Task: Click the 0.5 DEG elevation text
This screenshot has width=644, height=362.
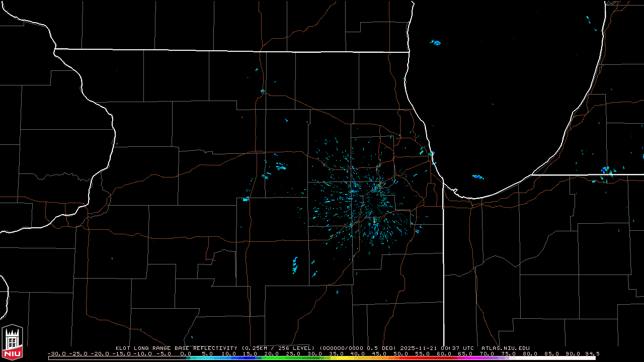Action: (387, 348)
